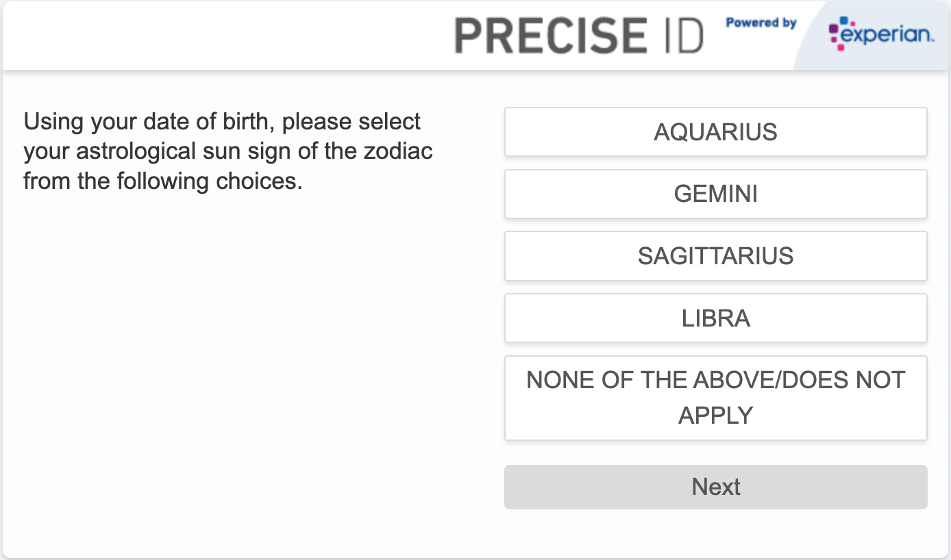Click the 'your astrological sun sign' line
Viewport: 951px width, 560px height.
coord(228,151)
